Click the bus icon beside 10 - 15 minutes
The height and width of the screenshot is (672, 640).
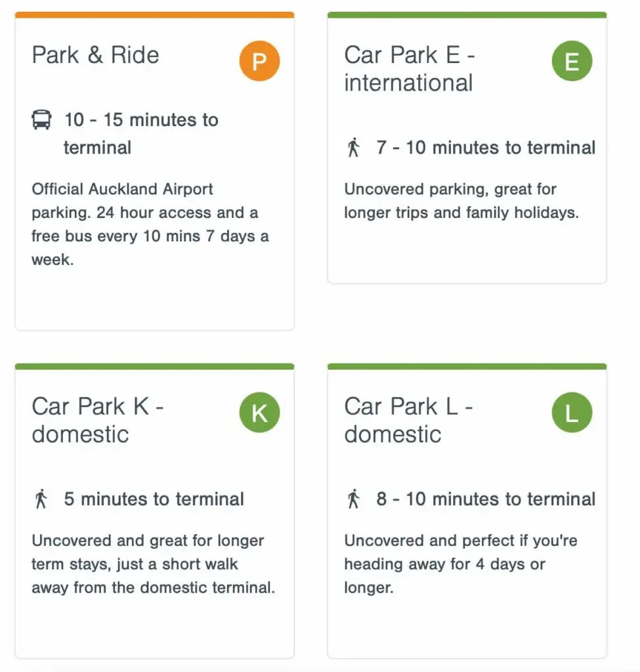pos(41,119)
